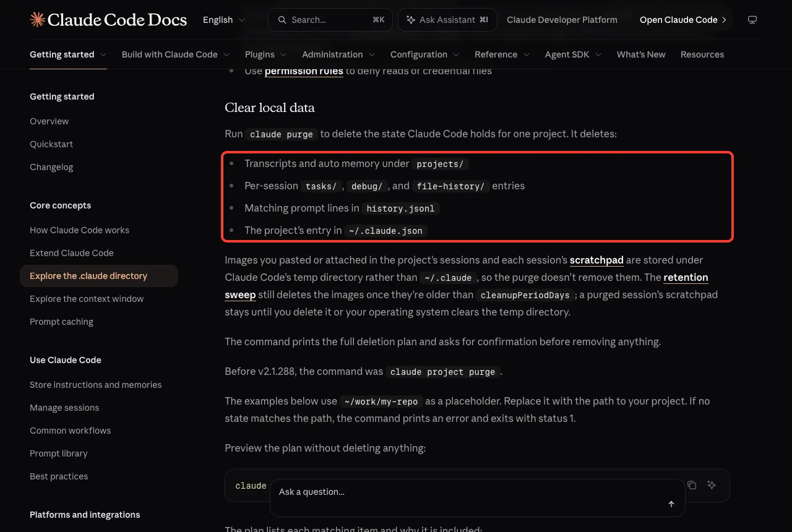Open the Claude Developer Platform link
792x532 pixels.
click(562, 20)
